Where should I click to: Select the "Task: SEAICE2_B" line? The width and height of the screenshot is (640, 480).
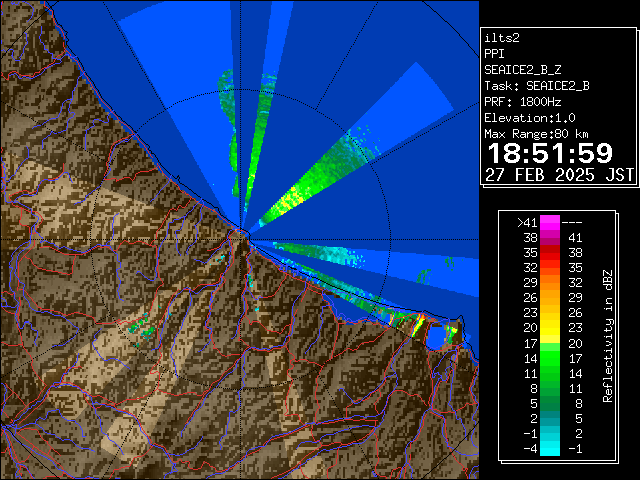pyautogui.click(x=537, y=86)
